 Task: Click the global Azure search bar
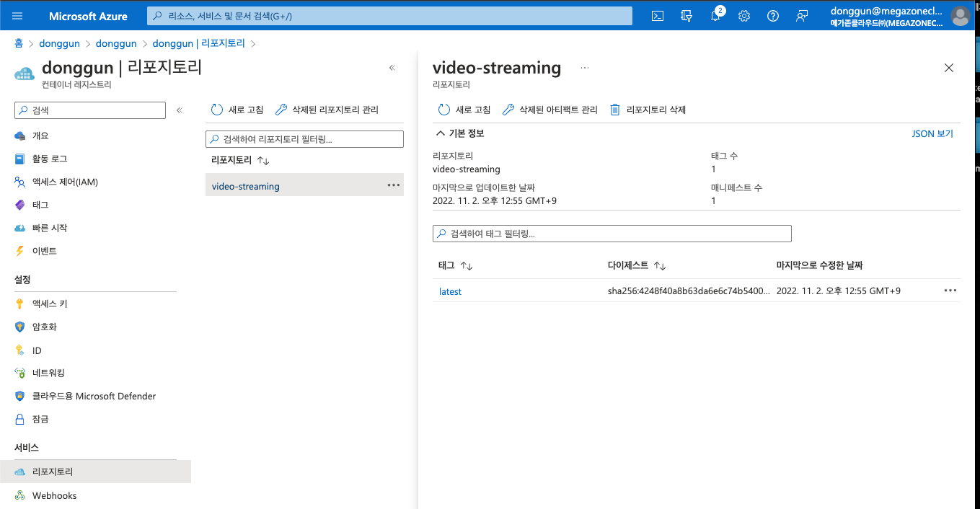[389, 16]
